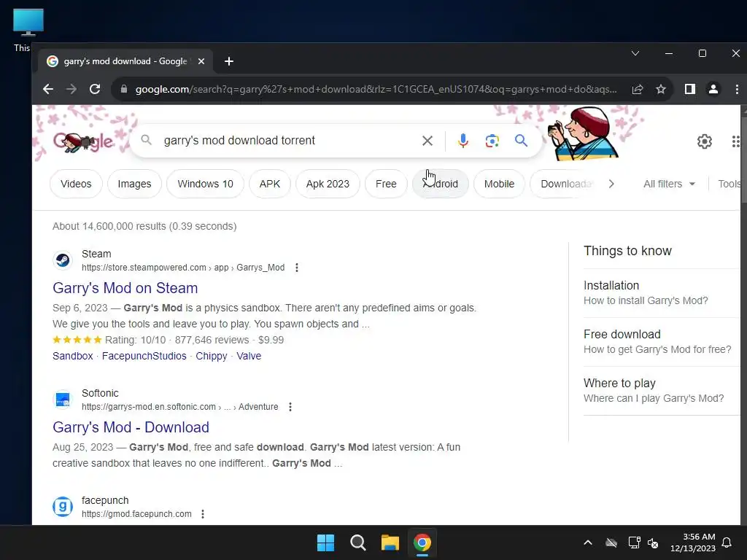747x560 pixels.
Task: Open options dots for facepunch result
Action: pyautogui.click(x=203, y=514)
